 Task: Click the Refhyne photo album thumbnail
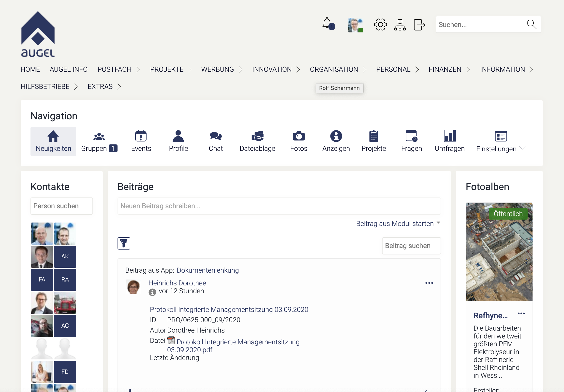tap(499, 252)
